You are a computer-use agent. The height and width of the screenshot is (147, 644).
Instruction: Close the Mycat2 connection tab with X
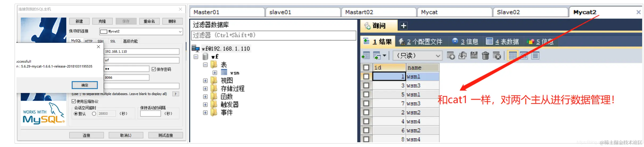tap(638, 12)
